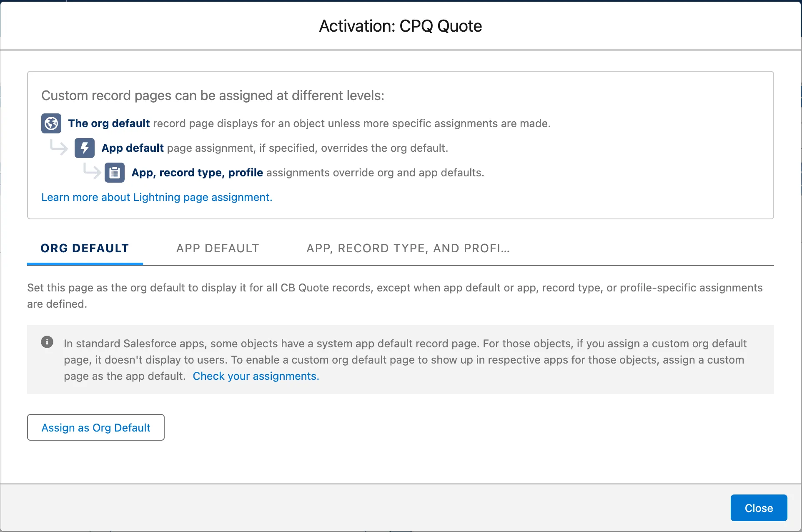Click the blue underline of the active tab

point(85,263)
